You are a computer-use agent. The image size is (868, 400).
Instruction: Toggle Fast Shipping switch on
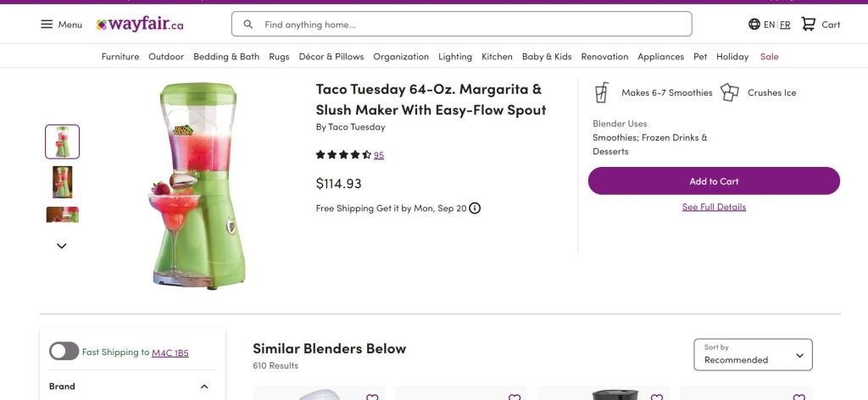[x=64, y=352]
